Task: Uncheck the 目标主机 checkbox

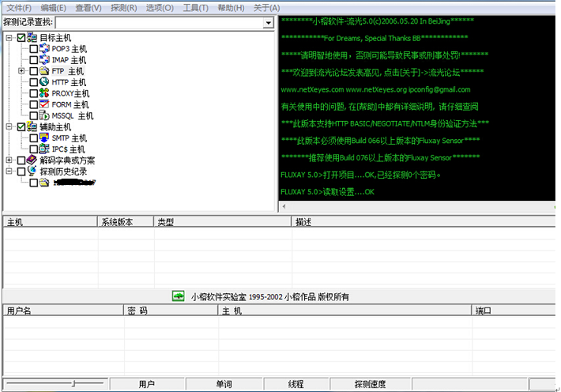Action: 21,38
